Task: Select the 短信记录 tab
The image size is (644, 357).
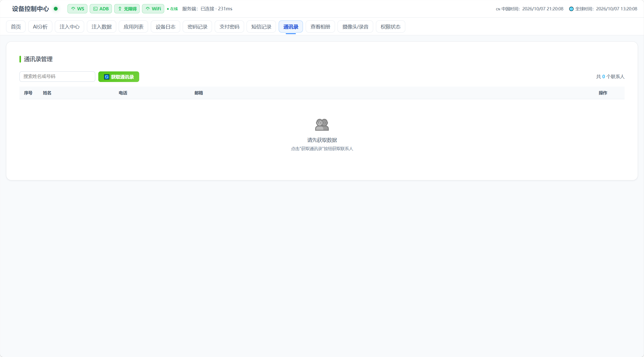Action: 261,27
